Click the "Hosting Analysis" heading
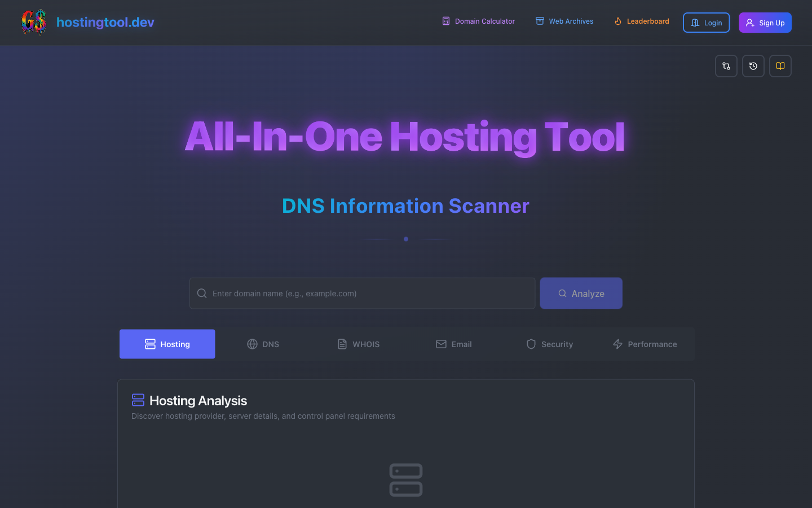 [x=198, y=401]
